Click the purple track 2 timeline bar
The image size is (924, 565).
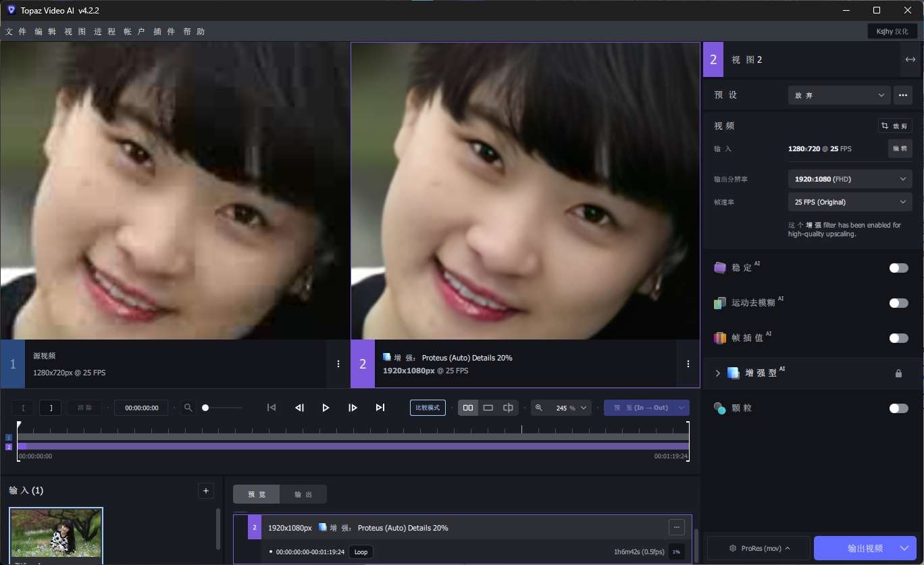[353, 446]
